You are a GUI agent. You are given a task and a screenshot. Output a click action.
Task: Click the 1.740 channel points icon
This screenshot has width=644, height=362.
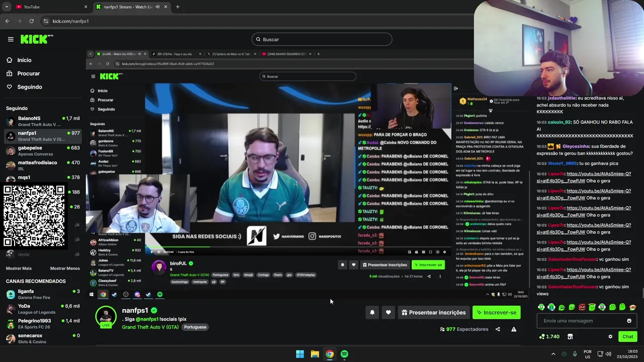(x=542, y=336)
